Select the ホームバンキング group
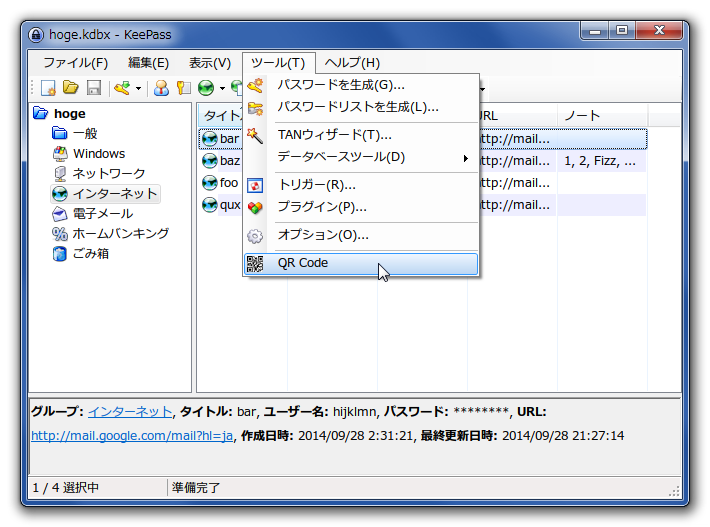 pyautogui.click(x=120, y=234)
